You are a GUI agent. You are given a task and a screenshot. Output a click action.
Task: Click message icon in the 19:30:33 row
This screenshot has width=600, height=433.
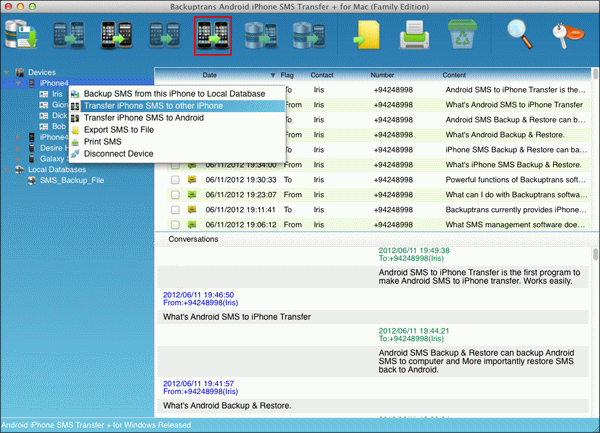click(192, 179)
